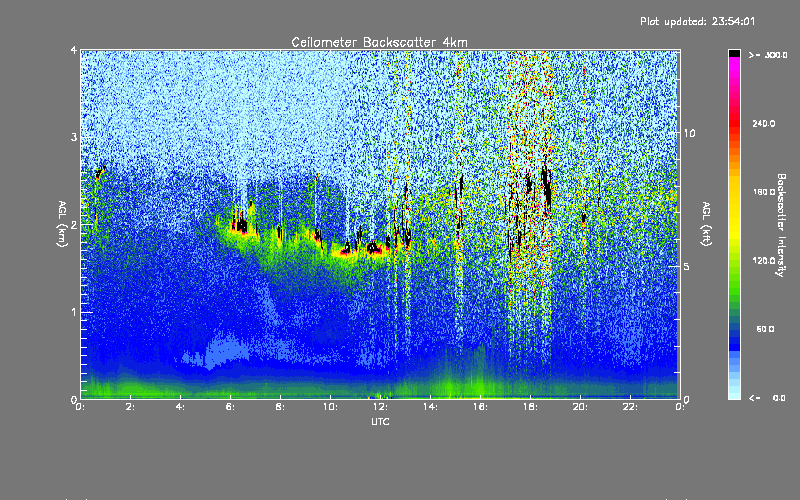800x500 pixels.
Task: Click the "1" tick on the km axis
Action: tap(74, 312)
